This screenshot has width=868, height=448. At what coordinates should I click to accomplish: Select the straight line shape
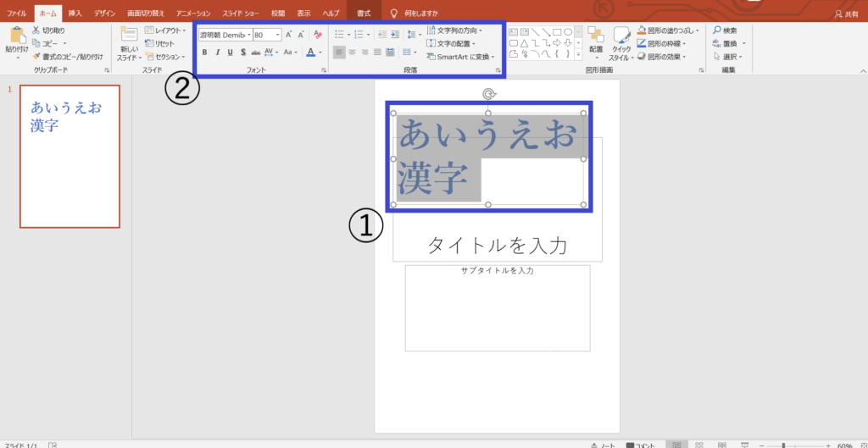tap(536, 32)
